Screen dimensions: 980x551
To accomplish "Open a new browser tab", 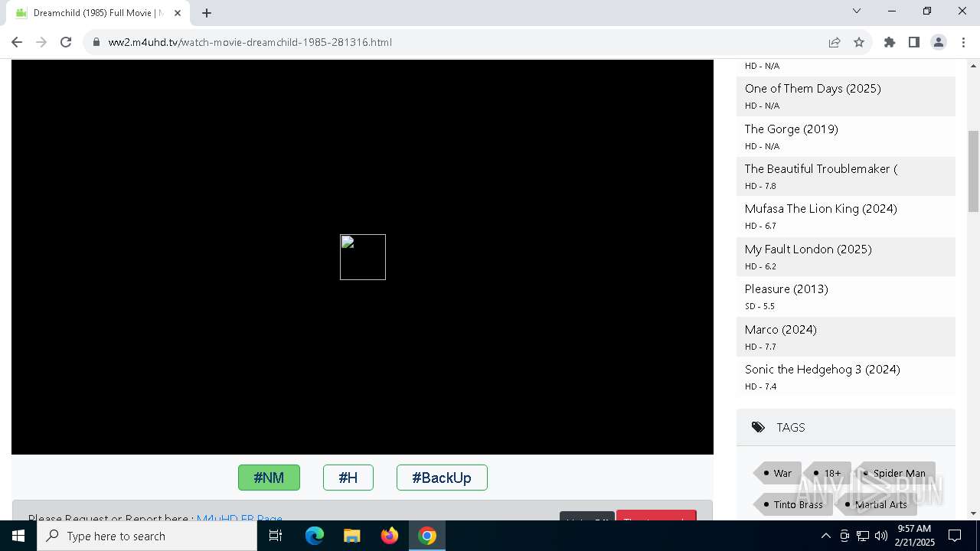I will [207, 13].
